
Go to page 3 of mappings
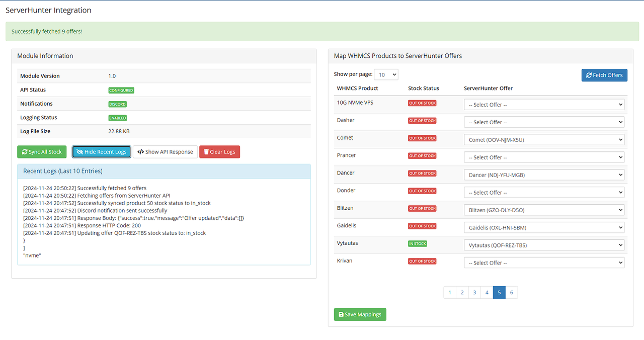pyautogui.click(x=474, y=293)
